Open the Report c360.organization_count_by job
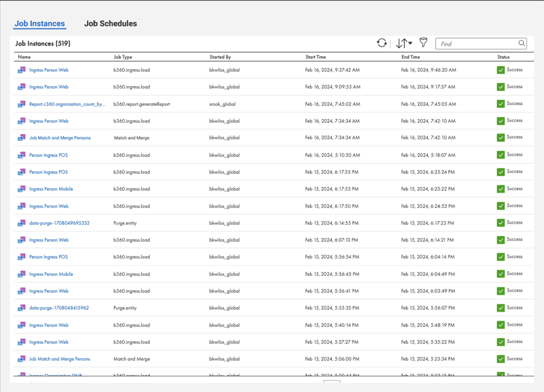Screen dimensions: 544x392 click(67, 104)
